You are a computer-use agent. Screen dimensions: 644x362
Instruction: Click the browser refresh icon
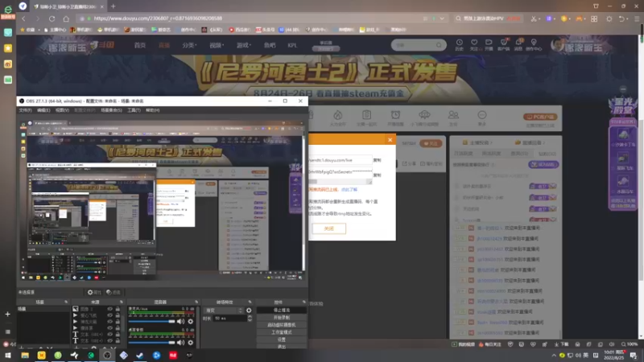[x=52, y=19]
